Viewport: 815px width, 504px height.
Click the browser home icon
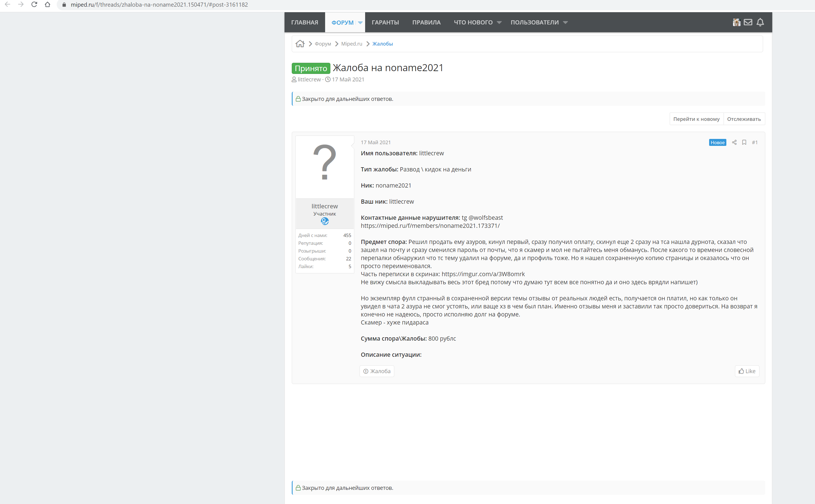click(x=48, y=5)
